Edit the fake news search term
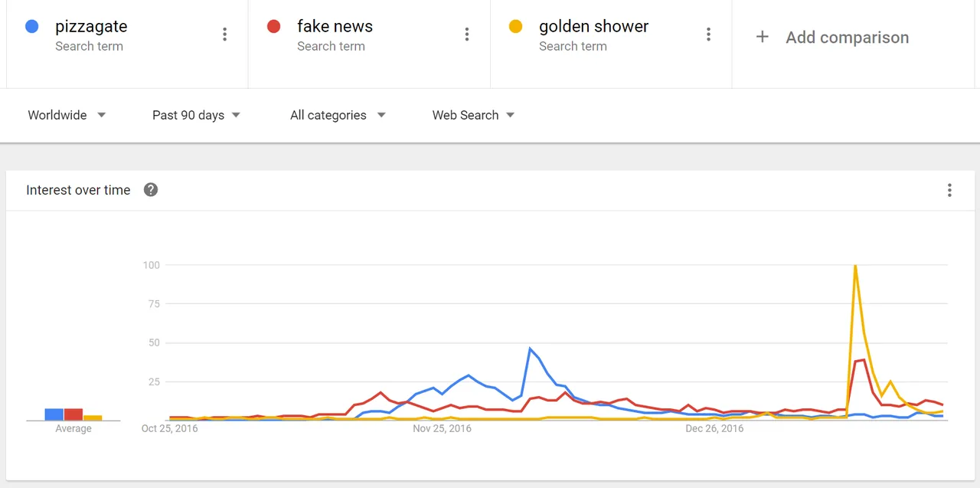Viewport: 980px width, 488px height. (x=335, y=26)
